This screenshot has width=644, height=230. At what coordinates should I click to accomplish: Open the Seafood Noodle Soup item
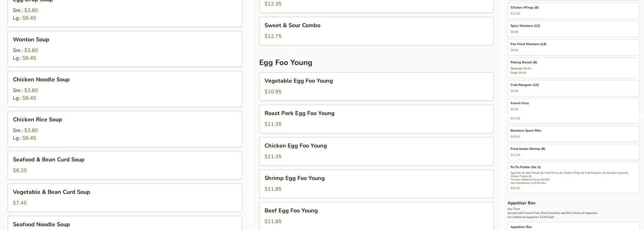(x=125, y=224)
